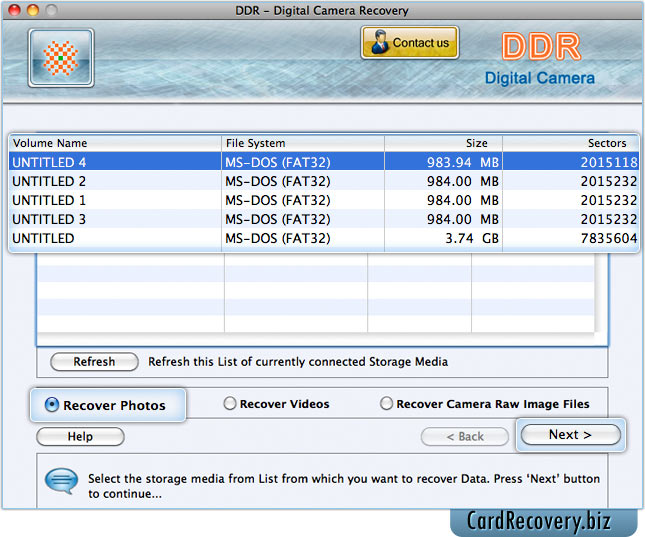Close the window with red button
Image resolution: width=645 pixels, height=537 pixels.
click(x=14, y=10)
